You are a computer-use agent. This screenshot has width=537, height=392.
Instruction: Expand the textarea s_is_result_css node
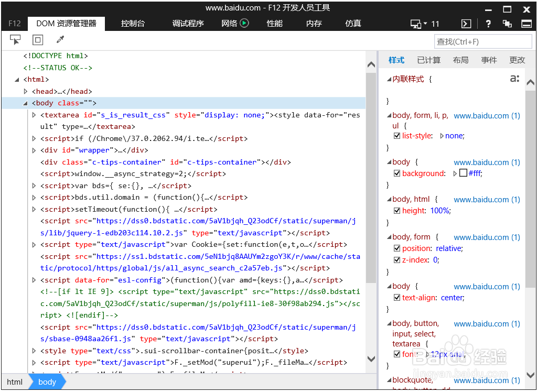click(34, 115)
